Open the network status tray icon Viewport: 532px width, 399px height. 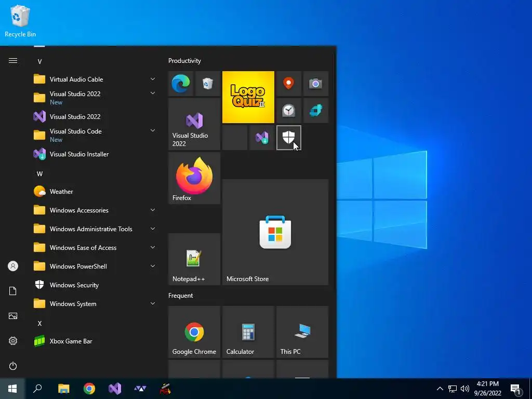(x=453, y=389)
